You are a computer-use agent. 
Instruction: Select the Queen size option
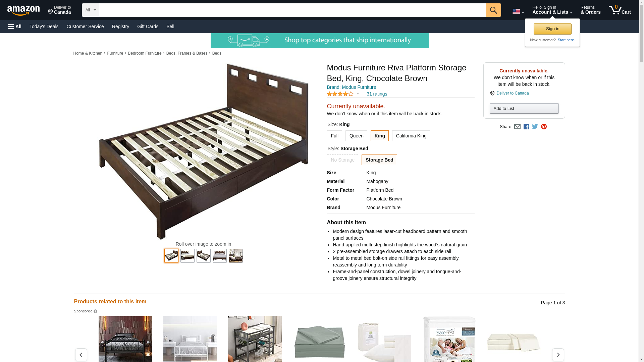click(x=356, y=136)
